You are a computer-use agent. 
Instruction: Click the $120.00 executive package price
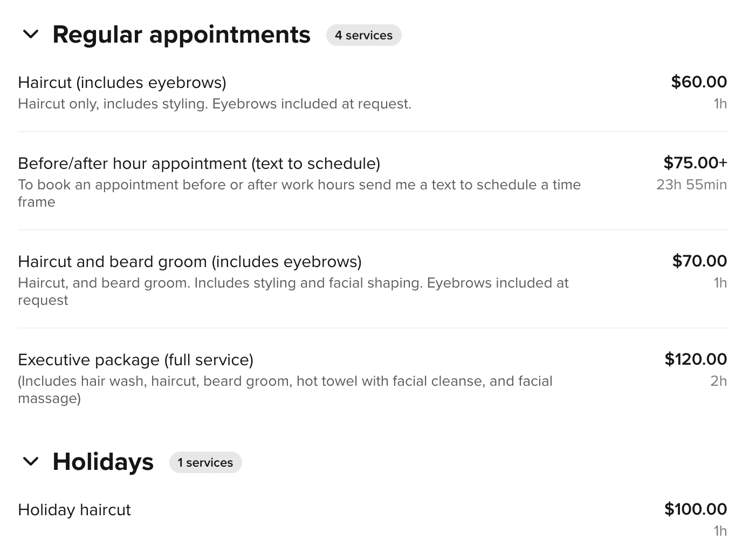(696, 359)
